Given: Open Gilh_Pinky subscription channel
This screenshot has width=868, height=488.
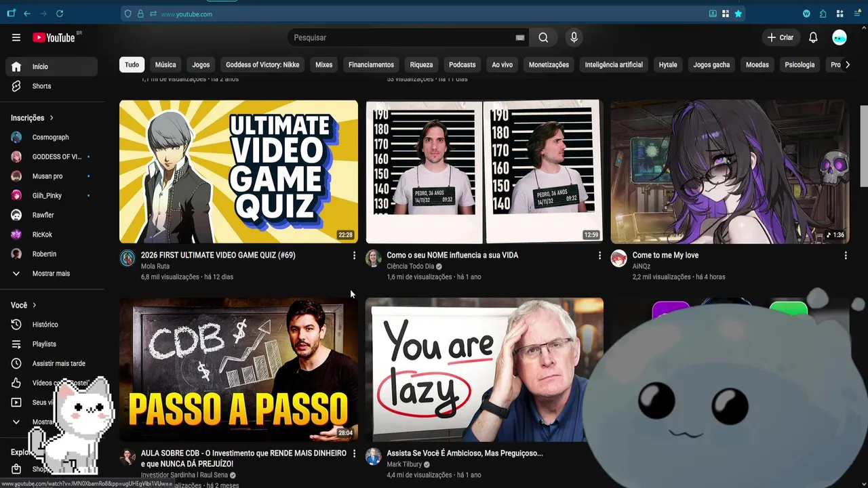Looking at the screenshot, I should pos(52,196).
